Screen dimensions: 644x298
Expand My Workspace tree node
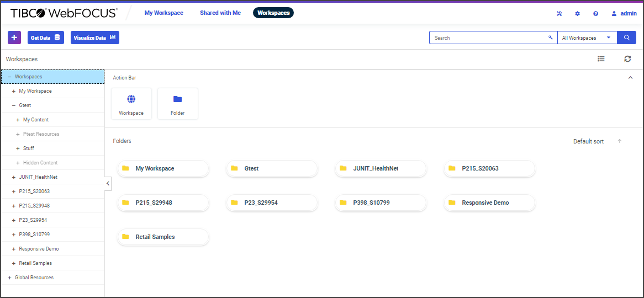pyautogui.click(x=14, y=91)
